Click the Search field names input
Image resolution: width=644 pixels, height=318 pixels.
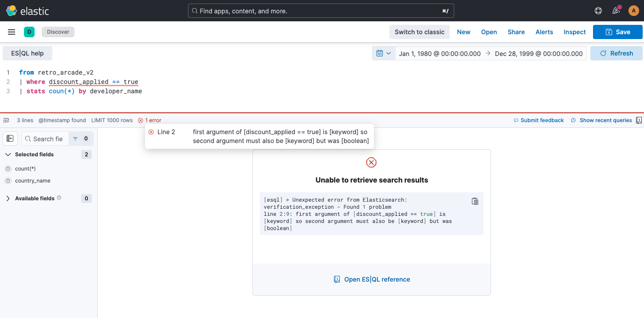coord(45,139)
